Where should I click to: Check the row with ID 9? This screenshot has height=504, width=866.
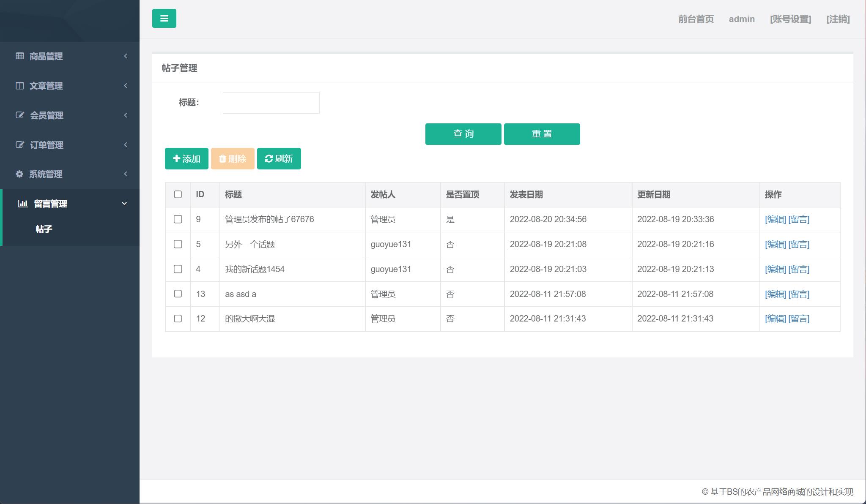[178, 219]
